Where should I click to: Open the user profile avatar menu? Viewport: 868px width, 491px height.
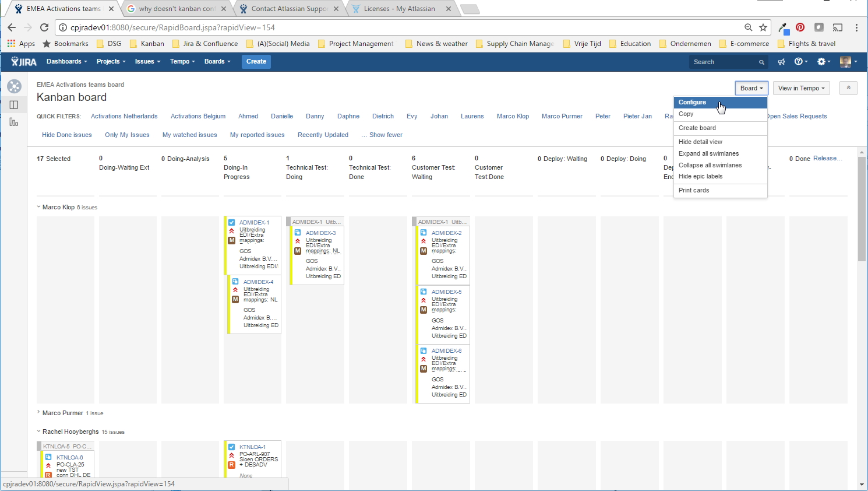coord(848,62)
